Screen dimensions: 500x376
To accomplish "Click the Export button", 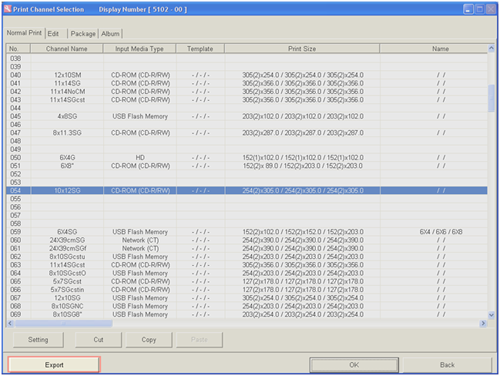I will coord(54,365).
